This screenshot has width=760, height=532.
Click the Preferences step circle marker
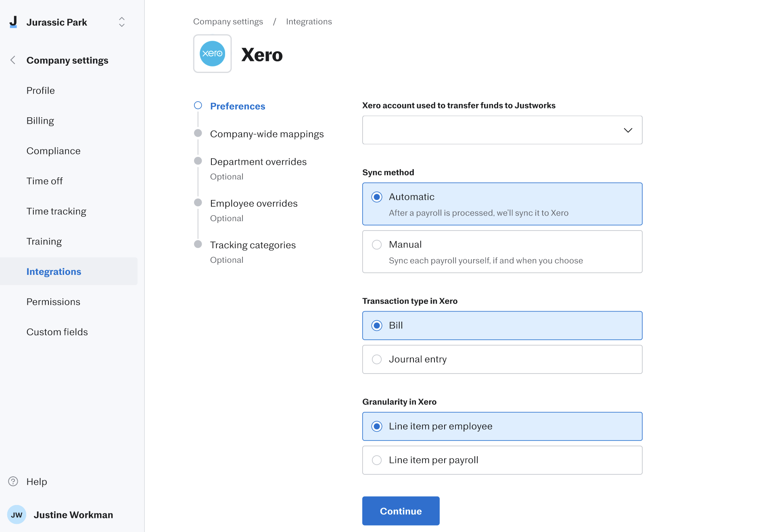pyautogui.click(x=198, y=105)
